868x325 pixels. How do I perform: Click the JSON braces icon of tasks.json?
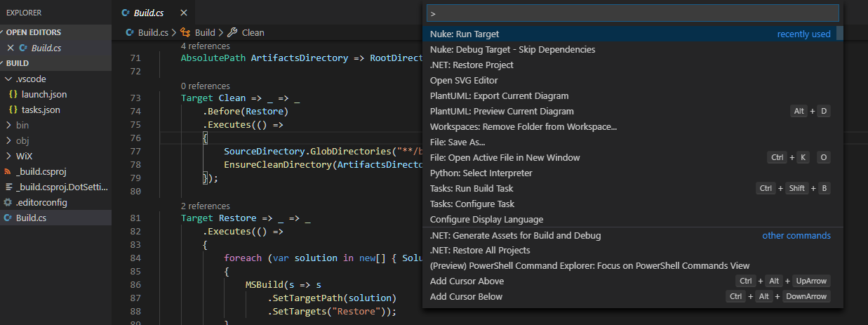(13, 110)
